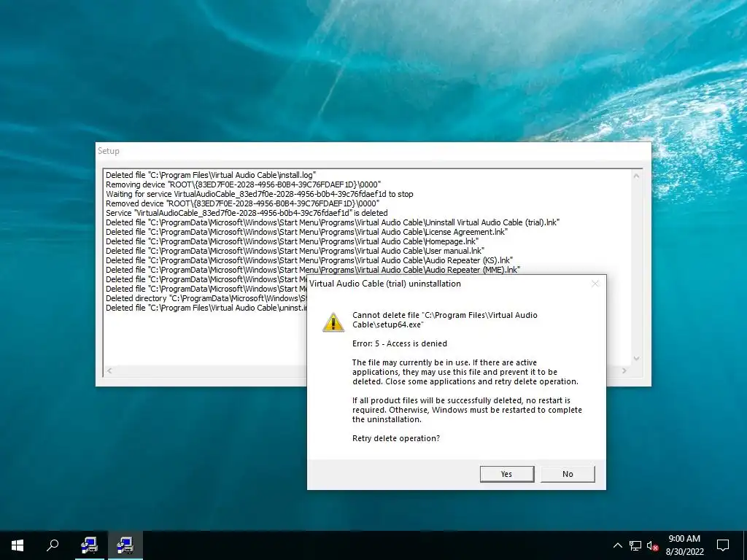Screen dimensions: 747x560
Task: Show hidden system tray icons
Action: [617, 545]
